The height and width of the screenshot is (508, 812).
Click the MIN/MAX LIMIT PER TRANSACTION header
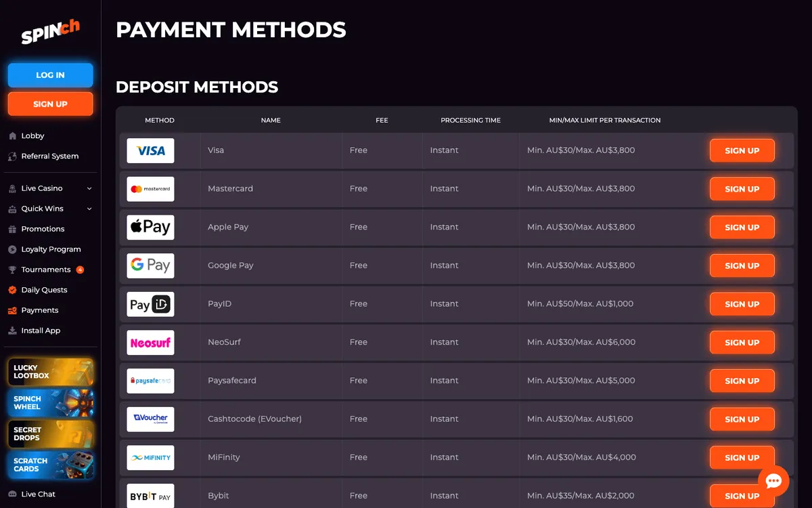tap(605, 121)
